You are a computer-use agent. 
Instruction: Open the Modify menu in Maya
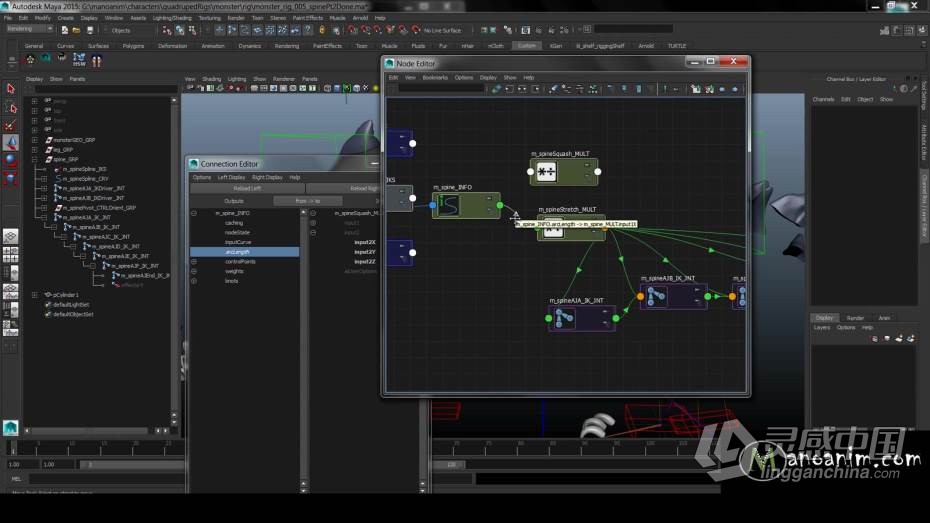point(43,18)
